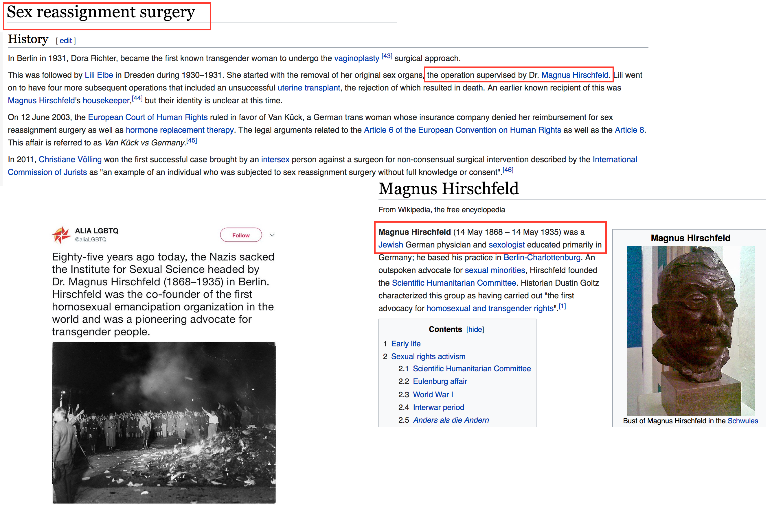
Task: Click the ALIA LGBTQ profile avatar icon
Action: click(x=61, y=235)
